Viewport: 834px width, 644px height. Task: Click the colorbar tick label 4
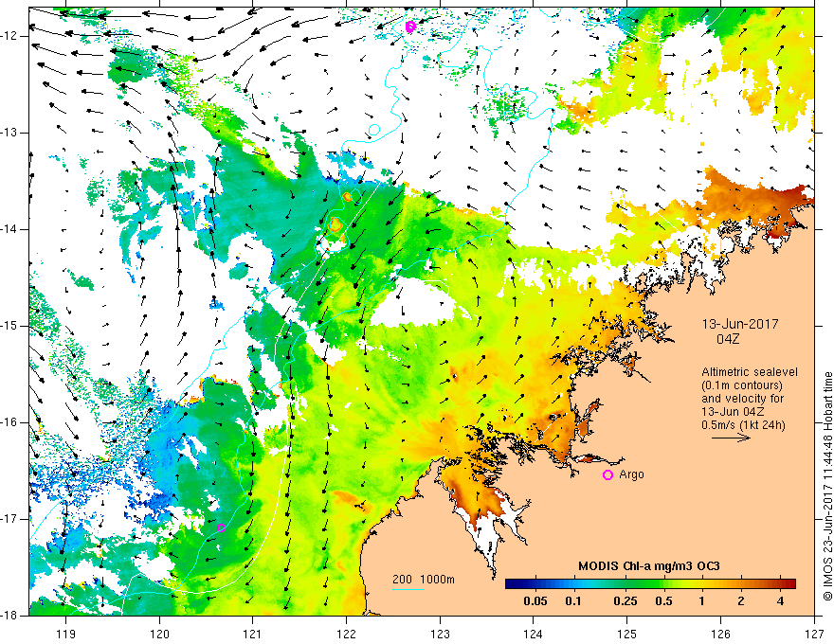pyautogui.click(x=780, y=601)
